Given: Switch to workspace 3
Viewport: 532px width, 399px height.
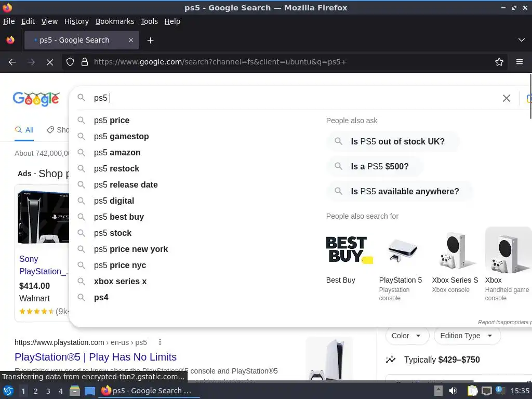Looking at the screenshot, I should coord(48,391).
